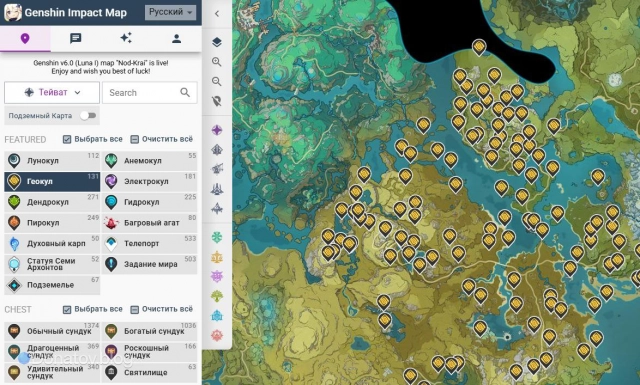Switch to the user profile tab
The height and width of the screenshot is (385, 640).
pos(176,38)
